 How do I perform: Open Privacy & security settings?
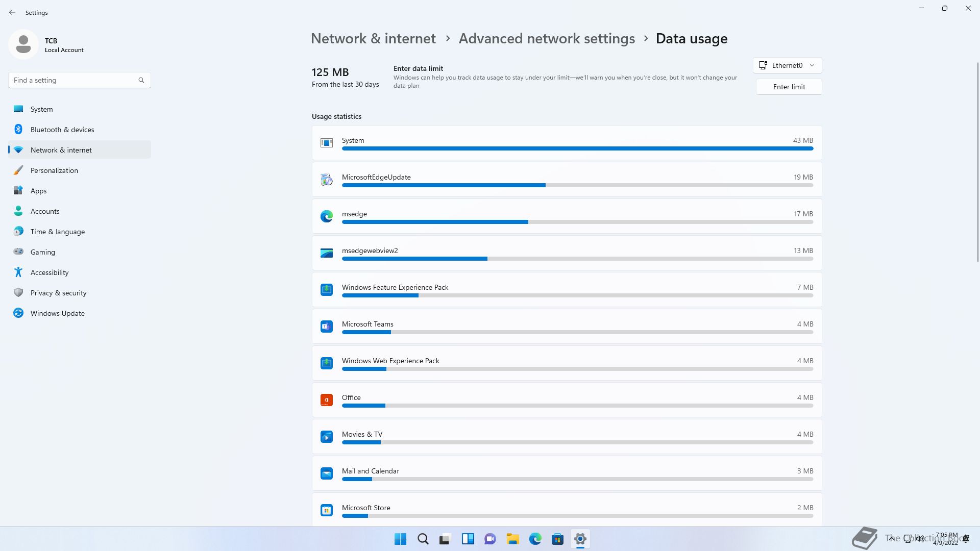(80, 293)
